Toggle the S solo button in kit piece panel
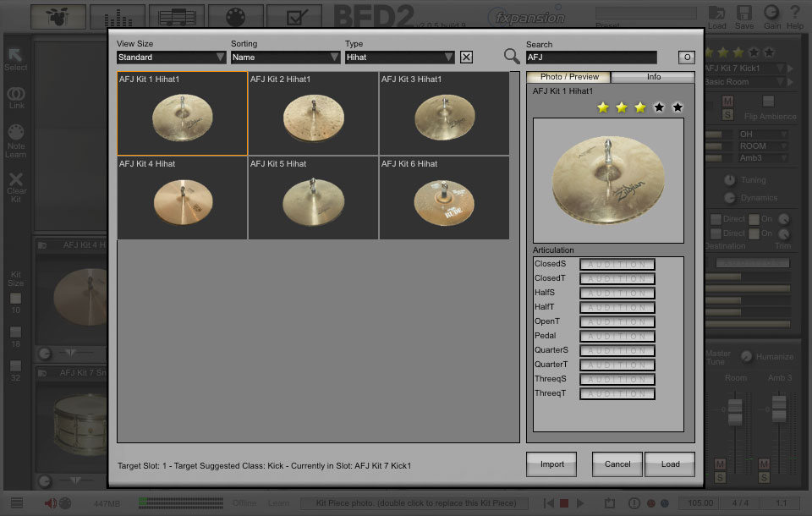 (x=727, y=114)
